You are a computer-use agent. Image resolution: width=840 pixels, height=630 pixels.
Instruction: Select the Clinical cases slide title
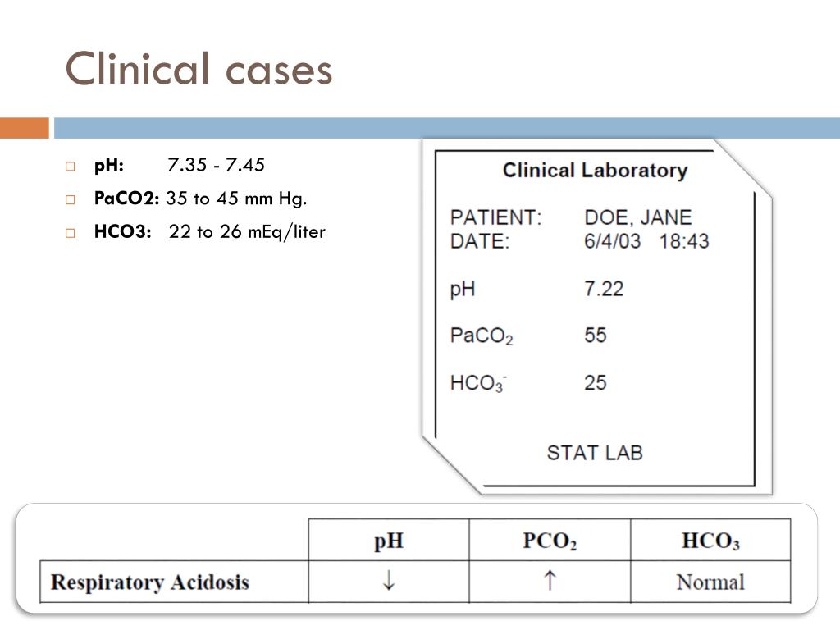pos(199,69)
